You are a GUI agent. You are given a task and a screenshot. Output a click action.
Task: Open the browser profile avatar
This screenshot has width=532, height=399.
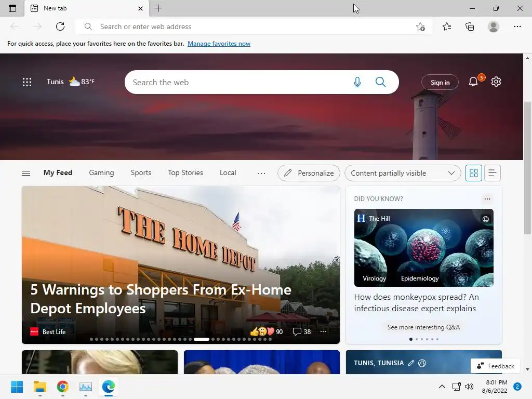tap(494, 26)
